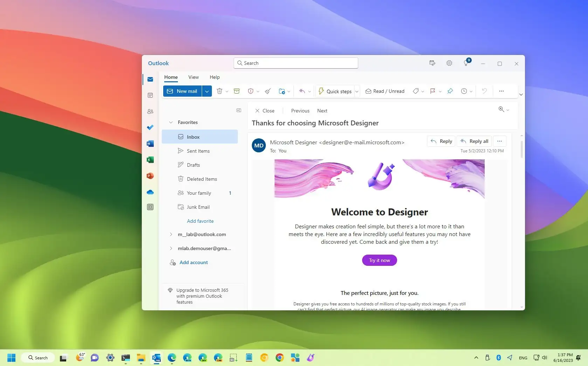This screenshot has height=366, width=588.
Task: Click the Reply arrow icon in ribbon
Action: (302, 91)
